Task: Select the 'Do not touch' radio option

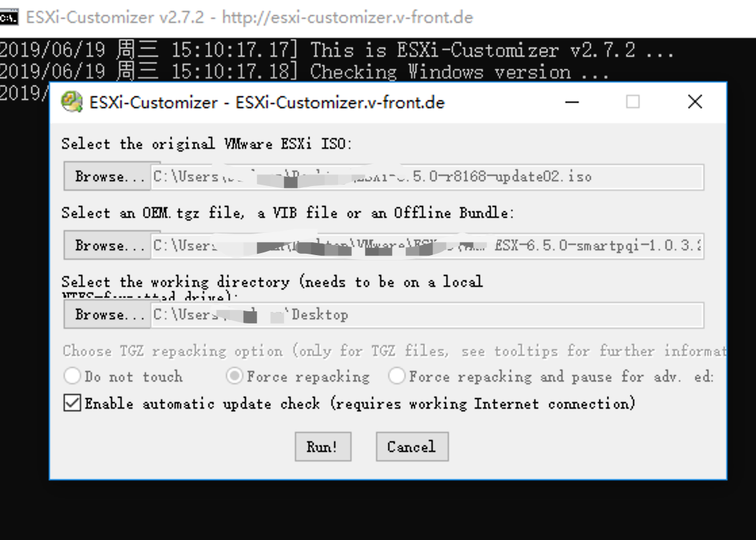Action: click(x=72, y=376)
